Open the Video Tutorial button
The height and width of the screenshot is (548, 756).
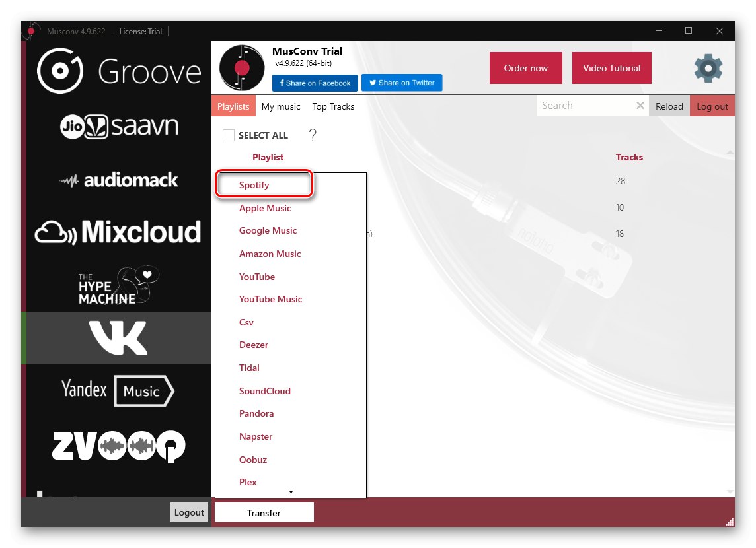point(611,68)
